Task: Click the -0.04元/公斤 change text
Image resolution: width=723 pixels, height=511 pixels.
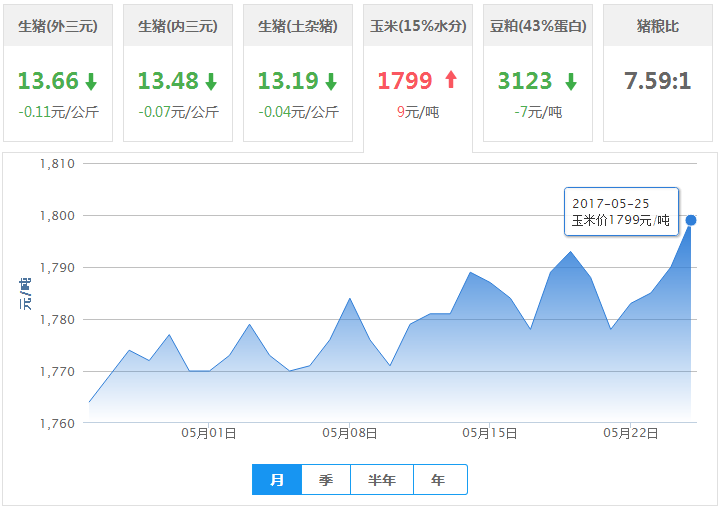Action: [x=298, y=112]
